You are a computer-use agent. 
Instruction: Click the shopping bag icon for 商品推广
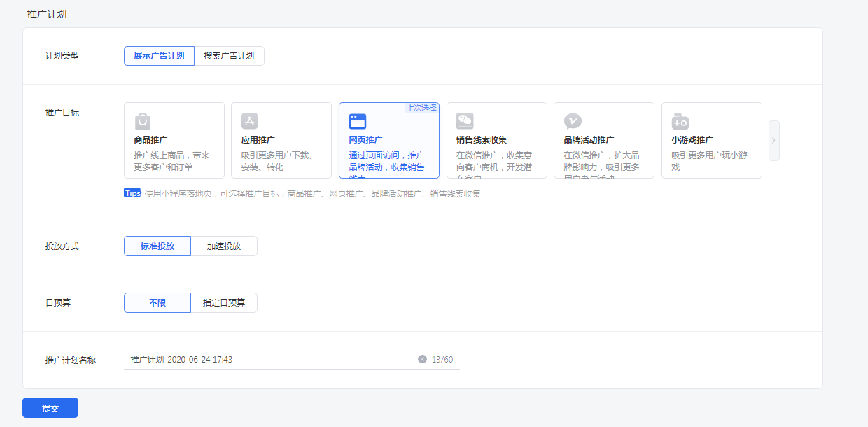pos(143,121)
